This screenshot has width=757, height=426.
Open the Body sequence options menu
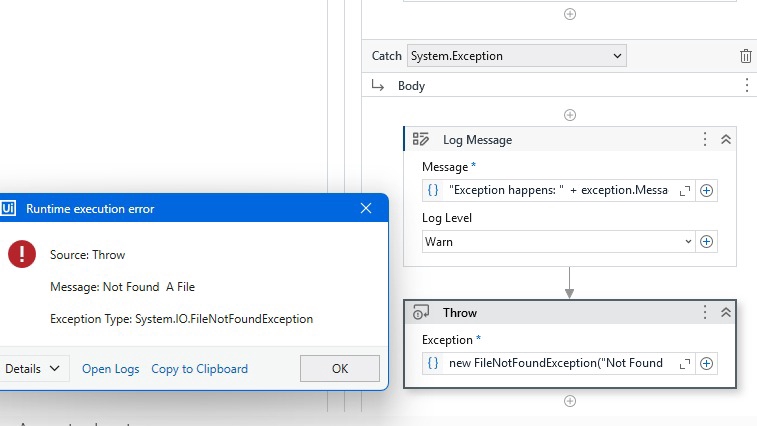pyautogui.click(x=746, y=85)
